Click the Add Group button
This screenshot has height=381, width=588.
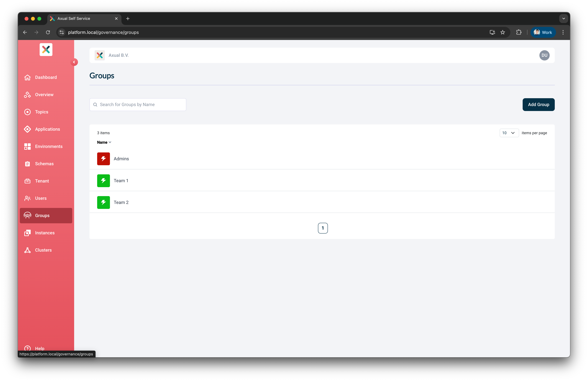tap(538, 105)
